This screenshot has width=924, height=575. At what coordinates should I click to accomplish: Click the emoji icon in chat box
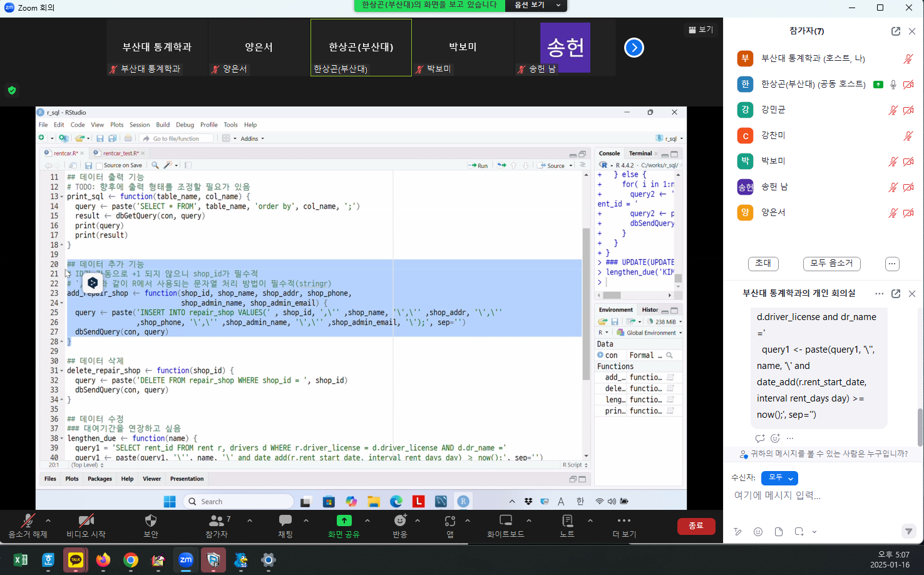pyautogui.click(x=758, y=532)
